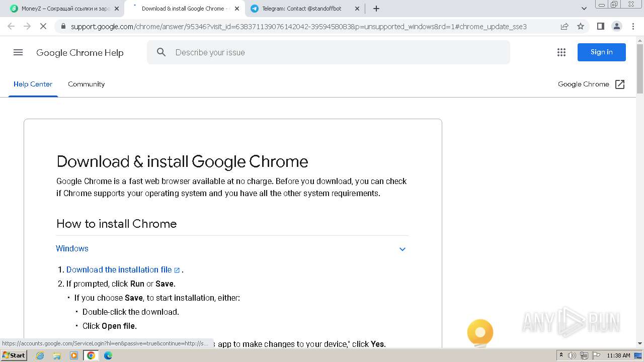Bookmark this page with star icon
Image resolution: width=644 pixels, height=362 pixels.
pos(581,26)
